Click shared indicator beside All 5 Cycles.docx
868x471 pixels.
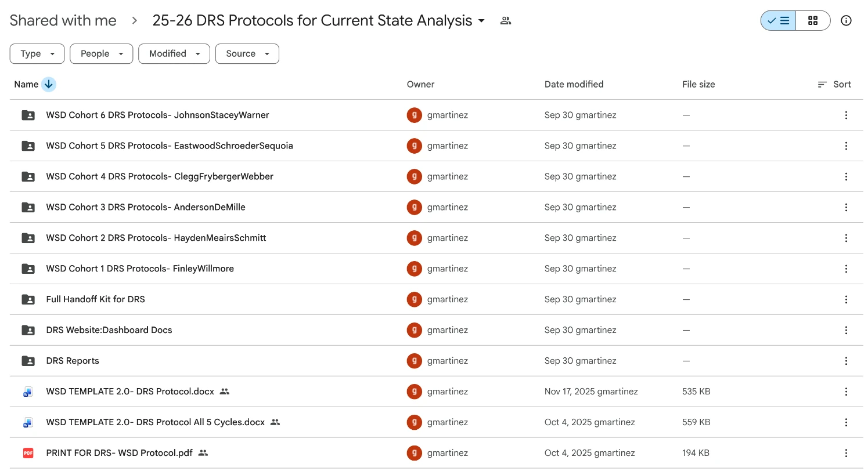[275, 422]
